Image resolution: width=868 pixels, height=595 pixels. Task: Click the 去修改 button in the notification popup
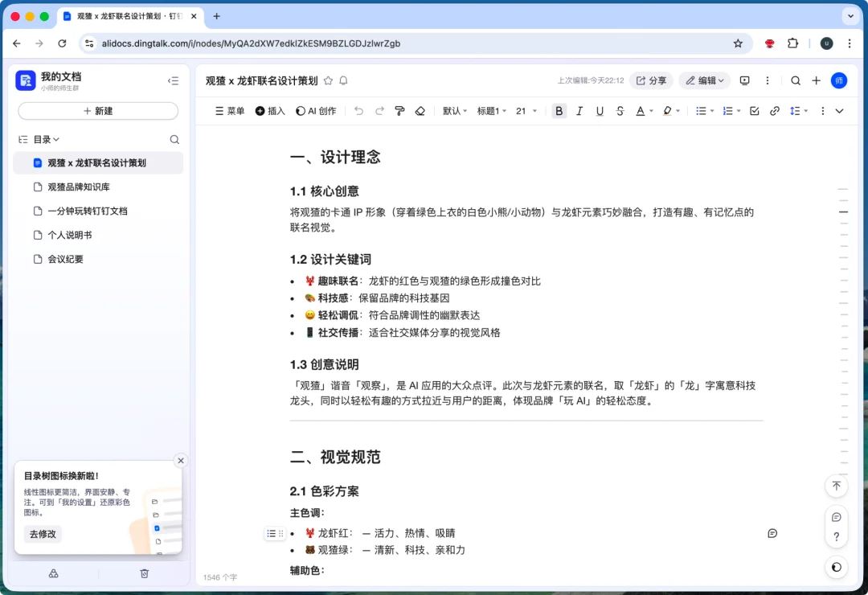(42, 534)
